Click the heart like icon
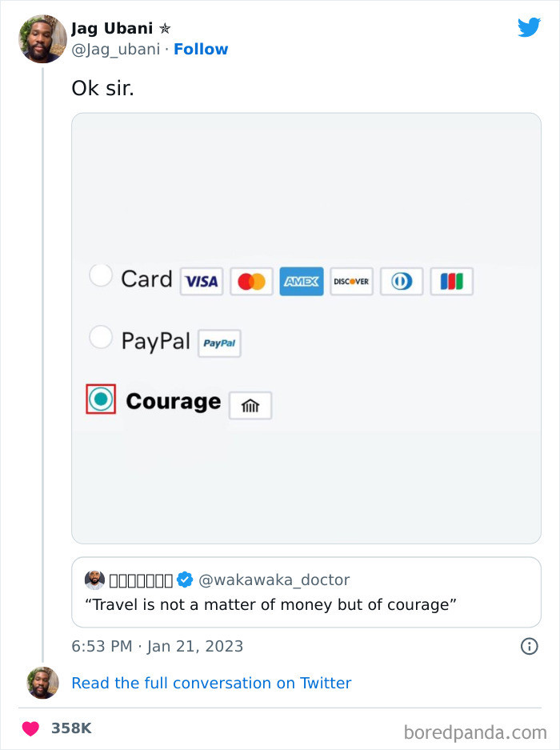560x750 pixels. tap(30, 728)
